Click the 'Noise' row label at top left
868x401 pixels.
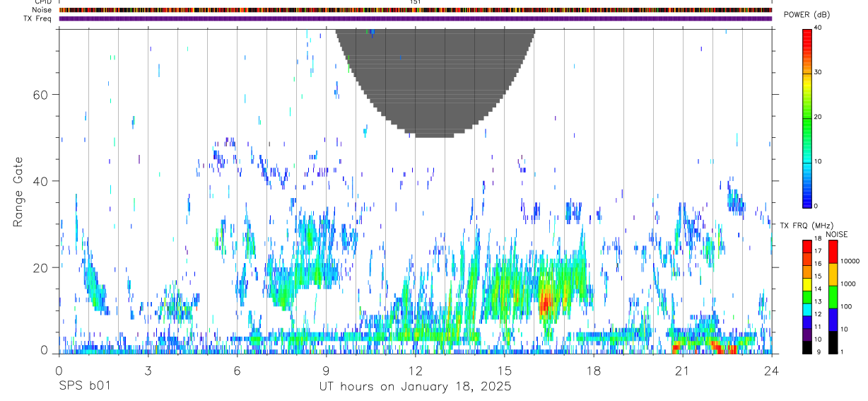42,10
